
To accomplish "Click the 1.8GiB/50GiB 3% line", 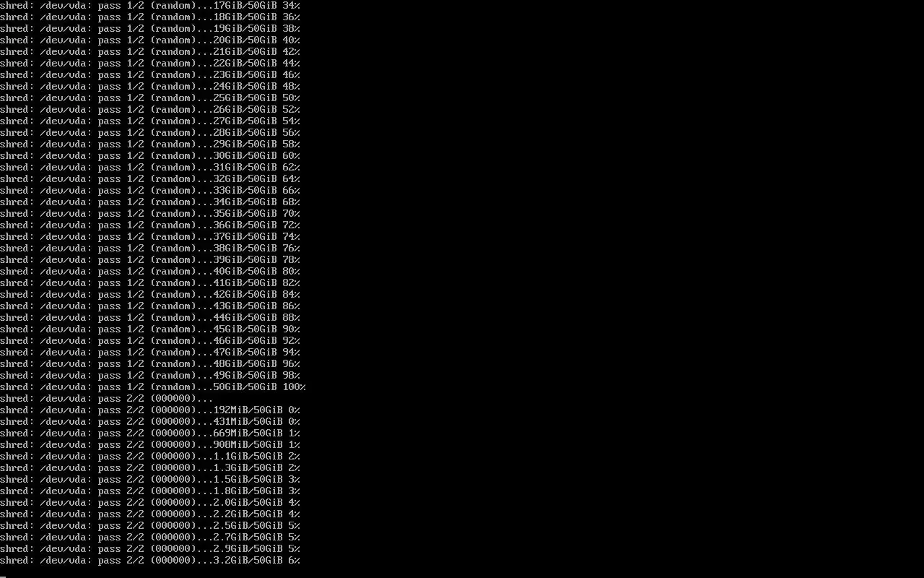I will [x=150, y=491].
